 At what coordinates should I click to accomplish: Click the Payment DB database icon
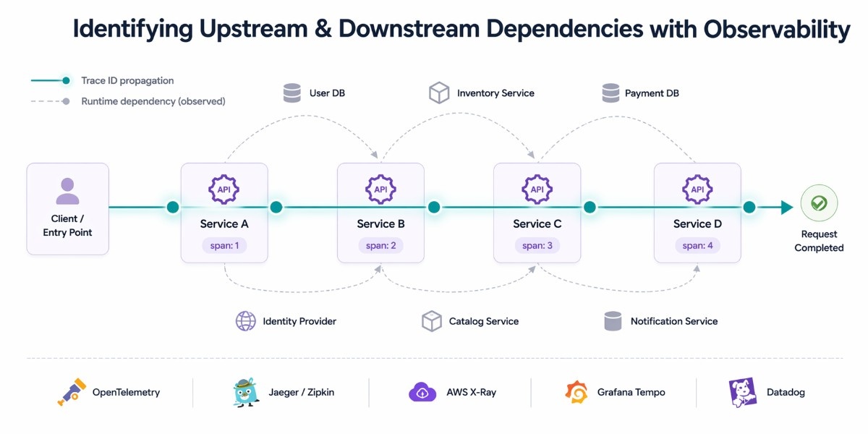pos(611,93)
